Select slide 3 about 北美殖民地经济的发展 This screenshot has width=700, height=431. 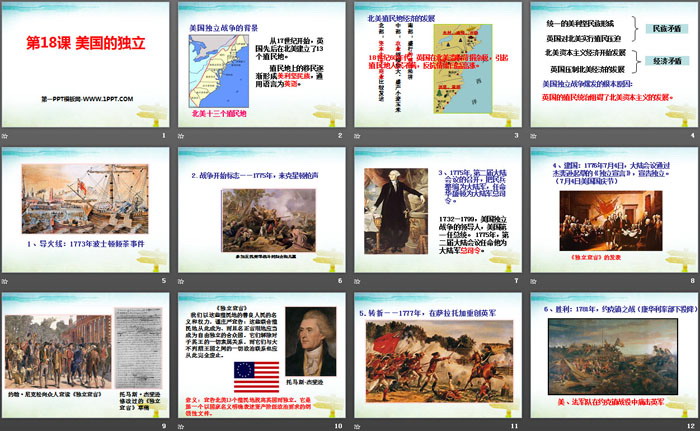click(x=438, y=65)
